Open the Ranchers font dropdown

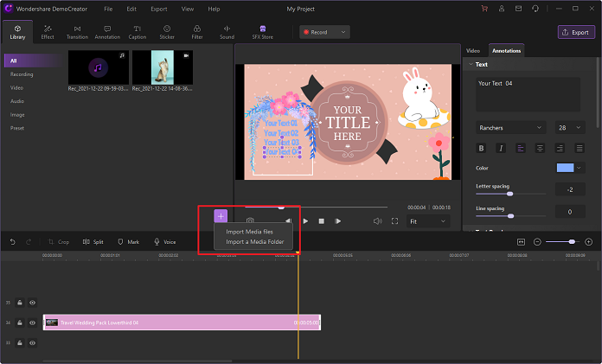[510, 127]
